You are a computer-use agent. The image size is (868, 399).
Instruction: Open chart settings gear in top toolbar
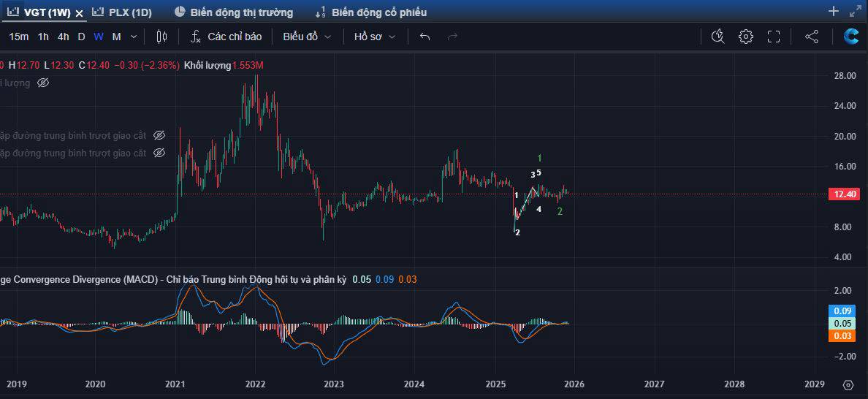coord(745,37)
